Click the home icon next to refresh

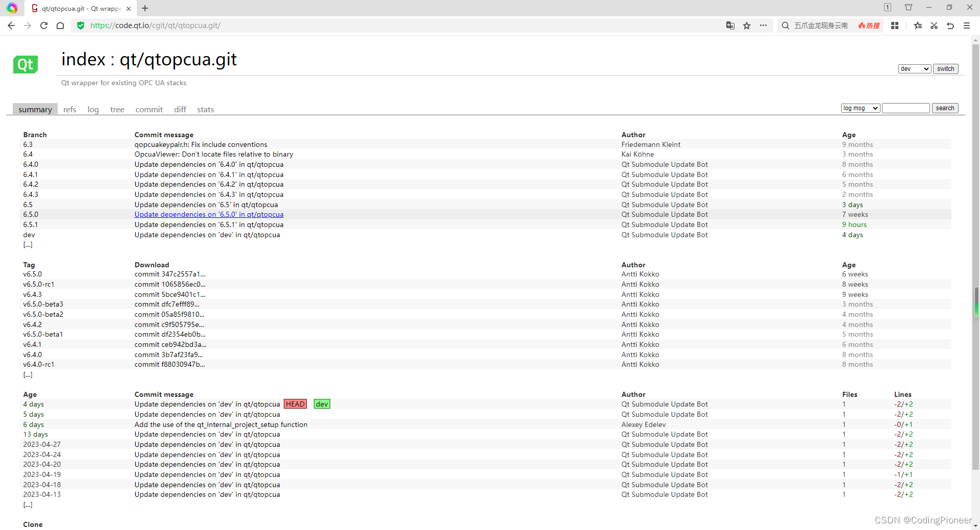[60, 26]
